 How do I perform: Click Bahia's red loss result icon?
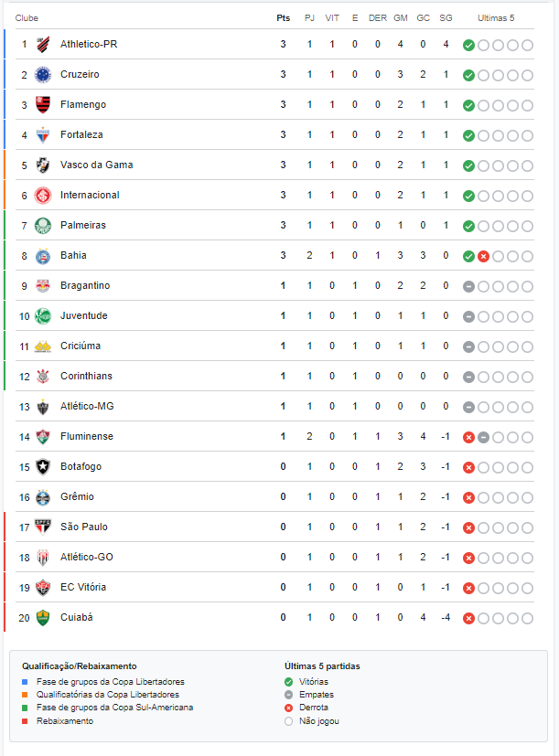[x=483, y=257]
